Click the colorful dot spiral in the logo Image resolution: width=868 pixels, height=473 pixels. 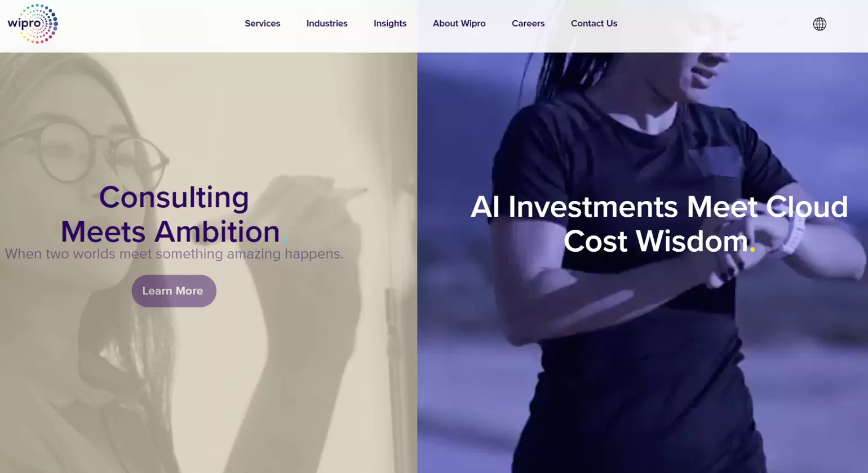click(39, 24)
